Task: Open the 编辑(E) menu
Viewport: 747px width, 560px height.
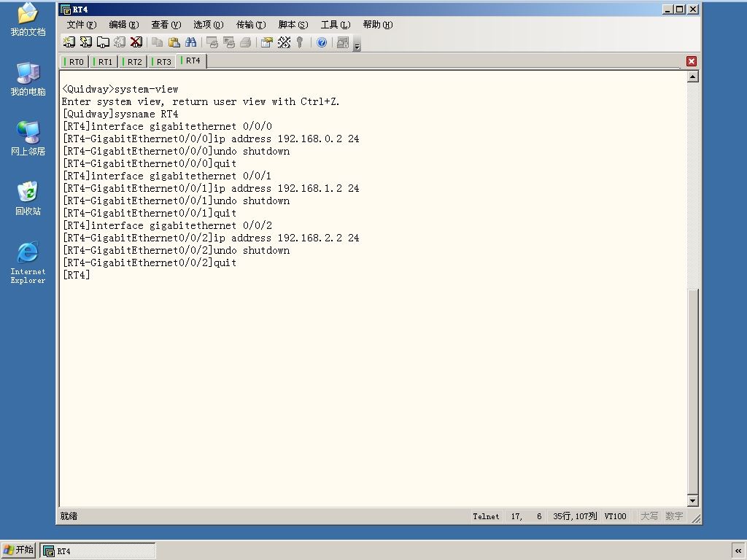Action: [x=124, y=24]
